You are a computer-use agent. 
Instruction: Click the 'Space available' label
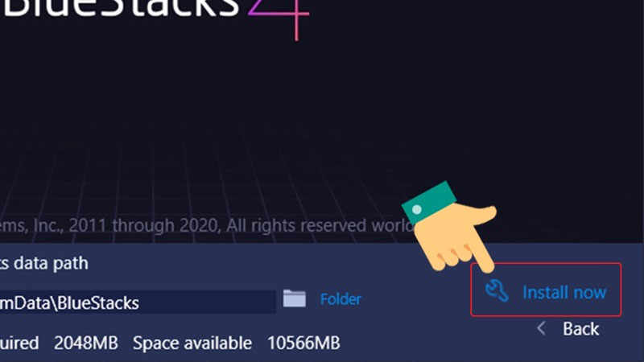pos(192,343)
